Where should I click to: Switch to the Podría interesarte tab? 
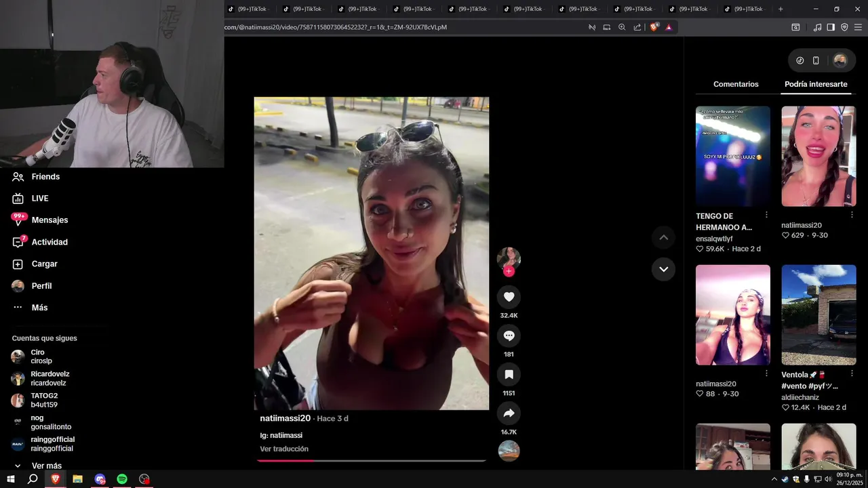(816, 84)
